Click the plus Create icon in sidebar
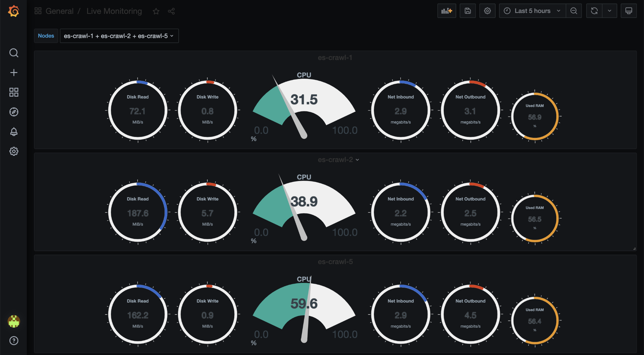Screen dimensions: 644x355 (x=14, y=73)
